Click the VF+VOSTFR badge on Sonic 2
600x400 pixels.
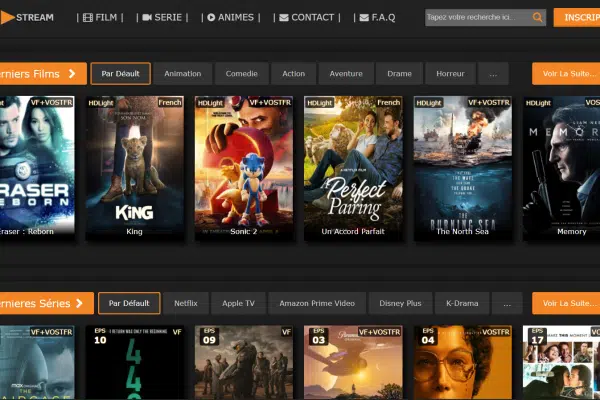click(270, 103)
